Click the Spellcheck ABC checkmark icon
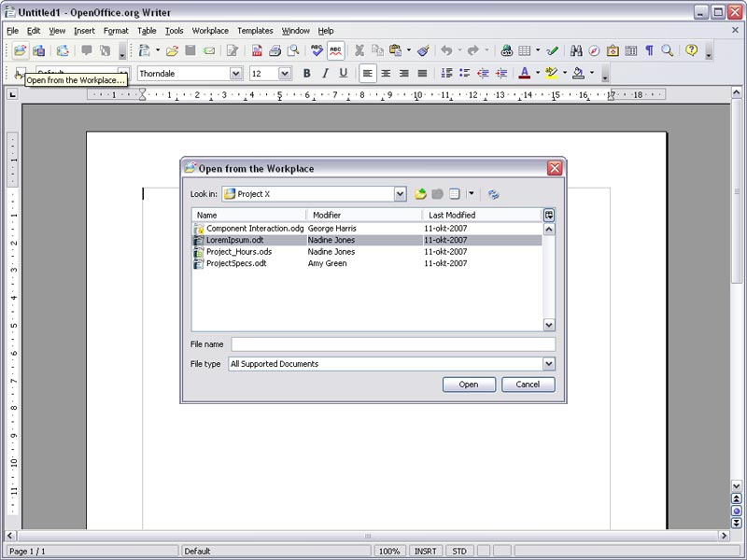This screenshot has width=747, height=560. pyautogui.click(x=317, y=50)
